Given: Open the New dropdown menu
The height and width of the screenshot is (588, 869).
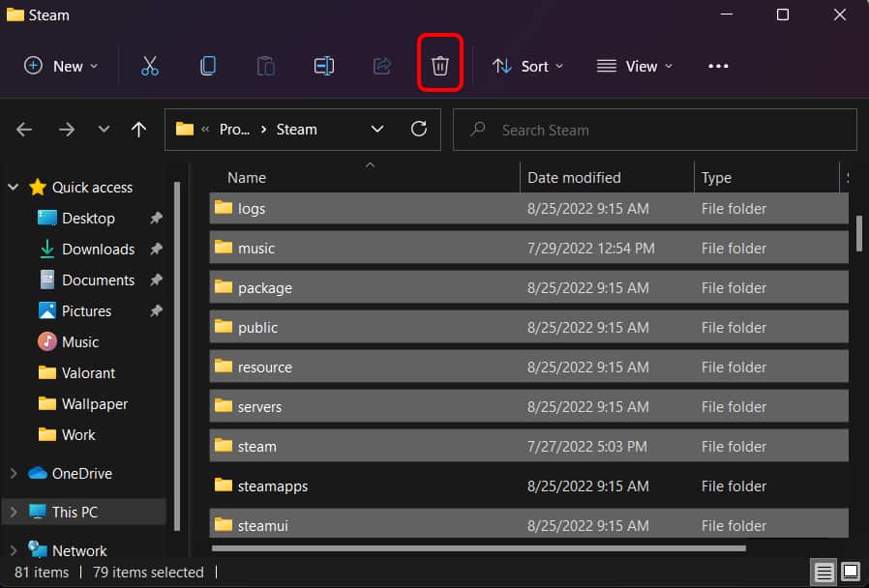Looking at the screenshot, I should coord(61,66).
